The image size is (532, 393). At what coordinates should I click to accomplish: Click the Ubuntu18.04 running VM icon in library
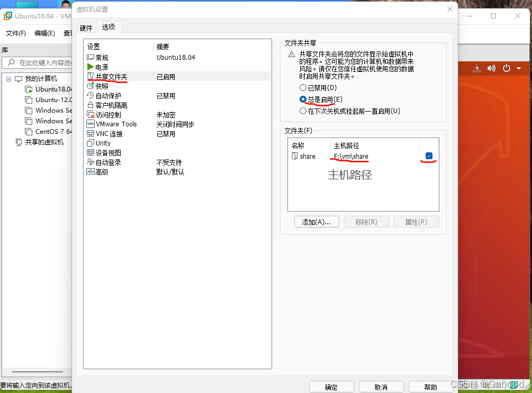pyautogui.click(x=29, y=89)
